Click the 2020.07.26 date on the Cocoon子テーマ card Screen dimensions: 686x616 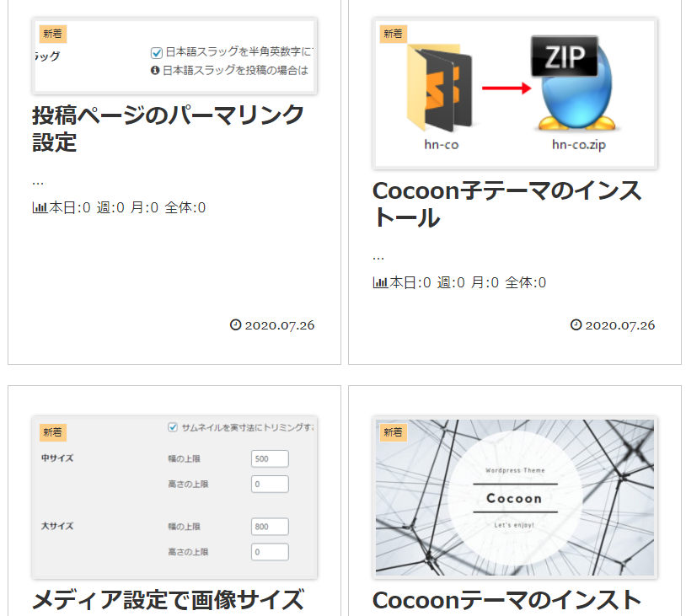(x=620, y=325)
